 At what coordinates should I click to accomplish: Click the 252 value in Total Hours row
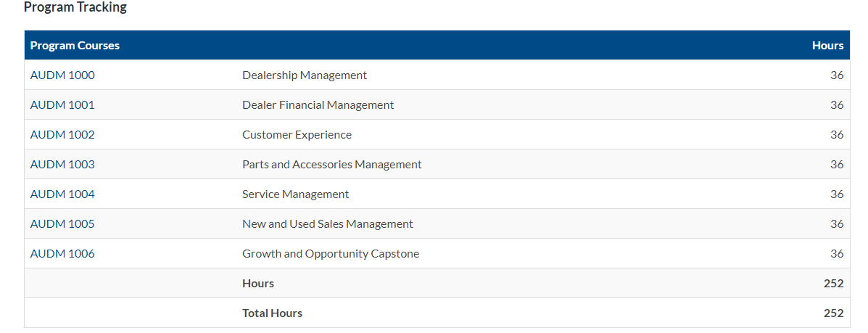coord(833,313)
